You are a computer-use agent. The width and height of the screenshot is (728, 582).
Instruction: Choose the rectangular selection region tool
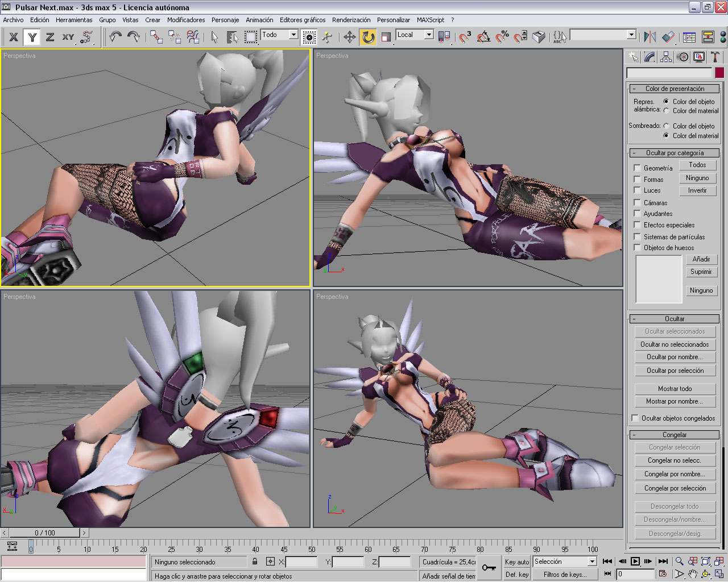click(250, 38)
